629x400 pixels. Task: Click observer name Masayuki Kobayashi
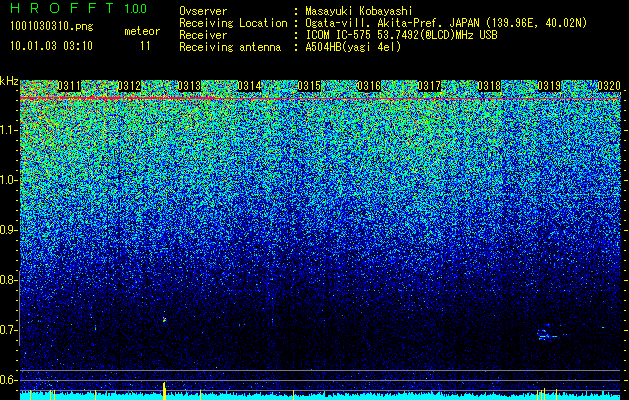[359, 11]
